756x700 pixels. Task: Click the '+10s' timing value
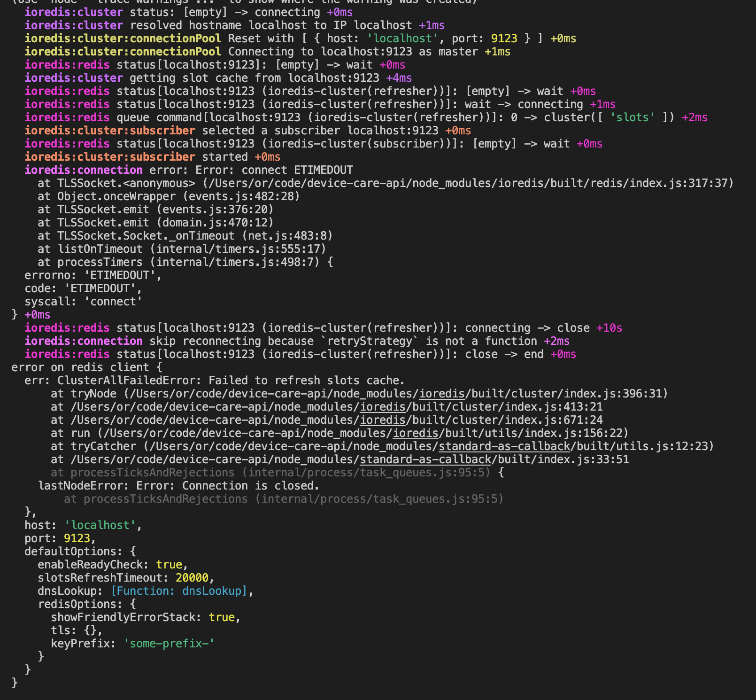pos(609,328)
